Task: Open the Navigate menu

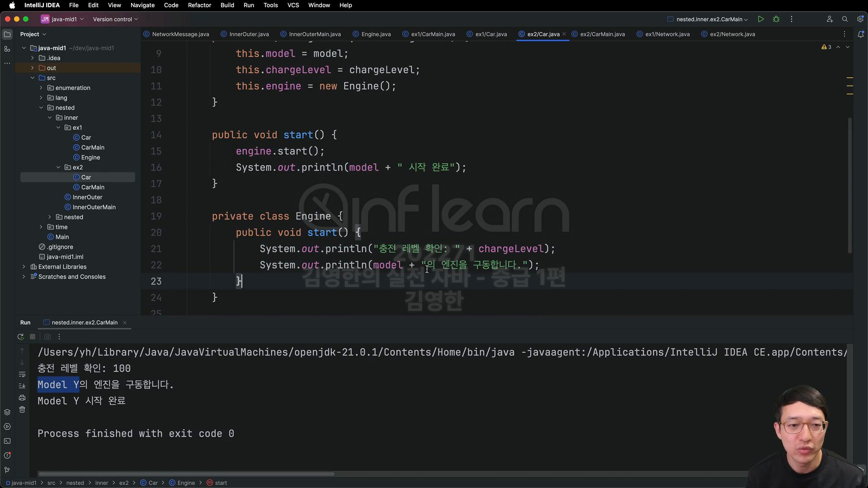Action: pyautogui.click(x=142, y=5)
